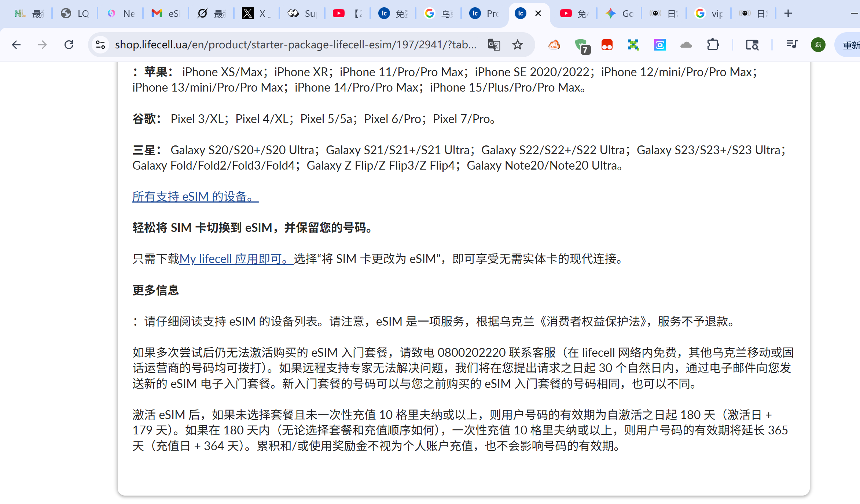The image size is (860, 504).
Task: Click the text iPhone 15/Plus/Pro/Pro Max
Action: (505, 88)
